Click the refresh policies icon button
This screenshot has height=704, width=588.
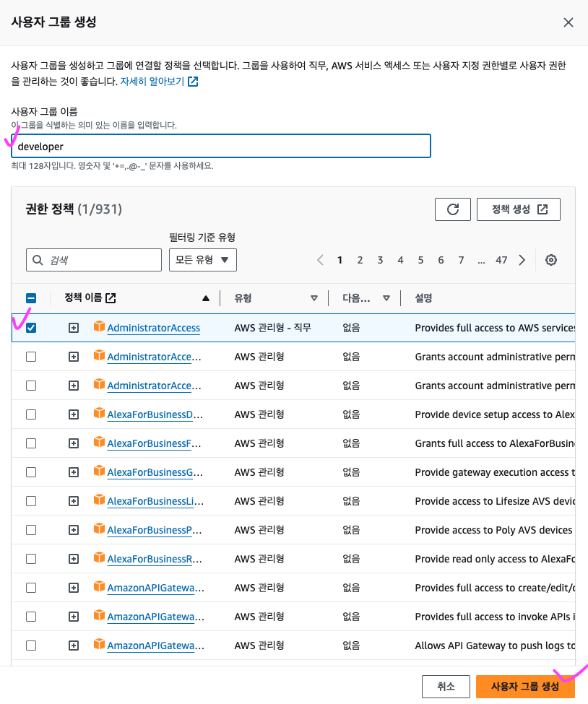pyautogui.click(x=452, y=209)
